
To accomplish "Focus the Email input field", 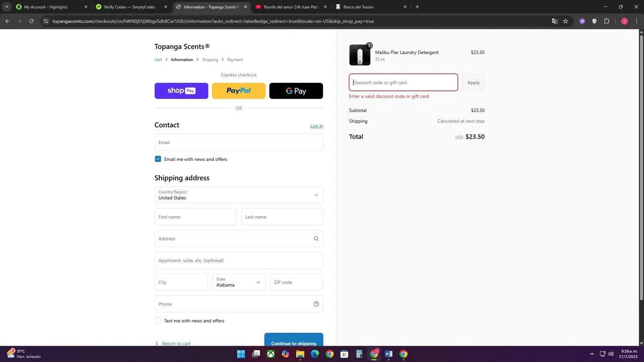I will 239,142.
